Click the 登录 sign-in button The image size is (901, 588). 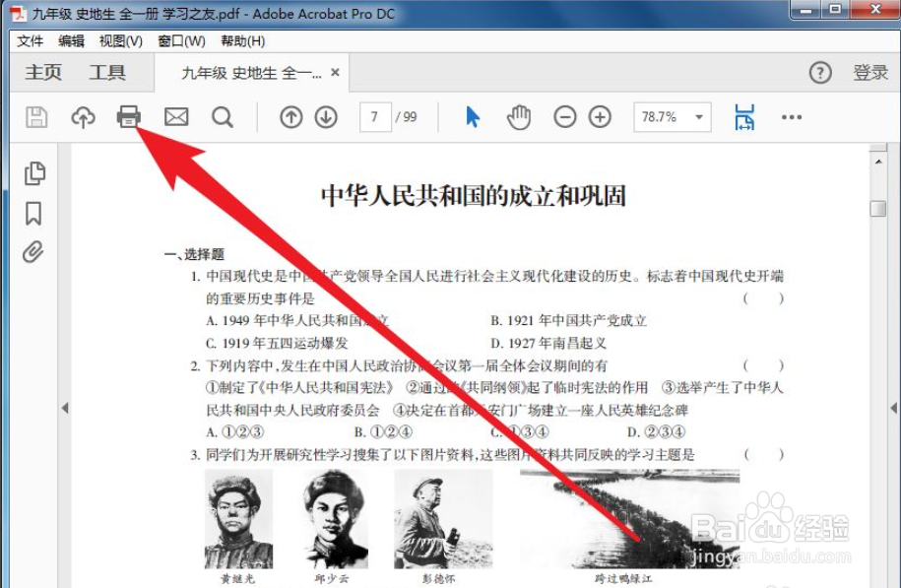pos(870,72)
